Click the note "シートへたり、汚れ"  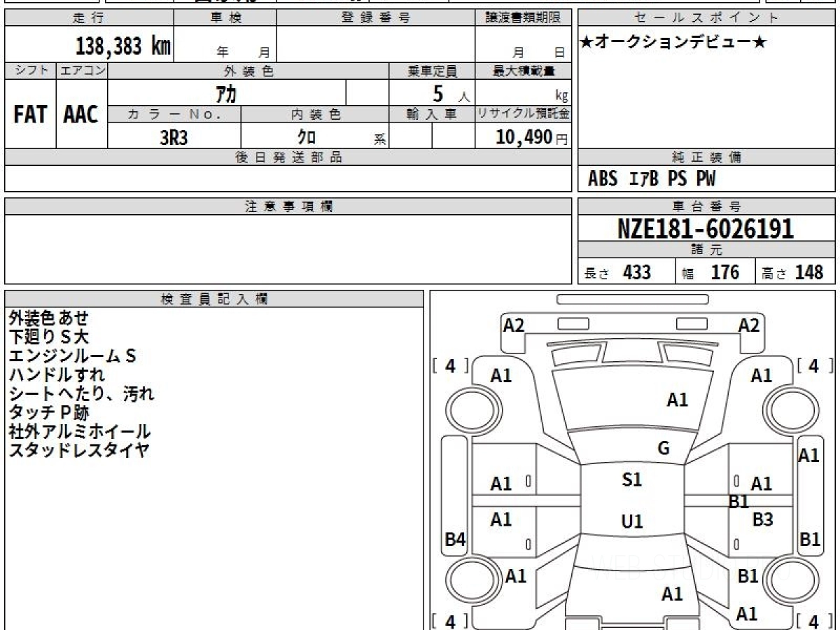point(81,393)
